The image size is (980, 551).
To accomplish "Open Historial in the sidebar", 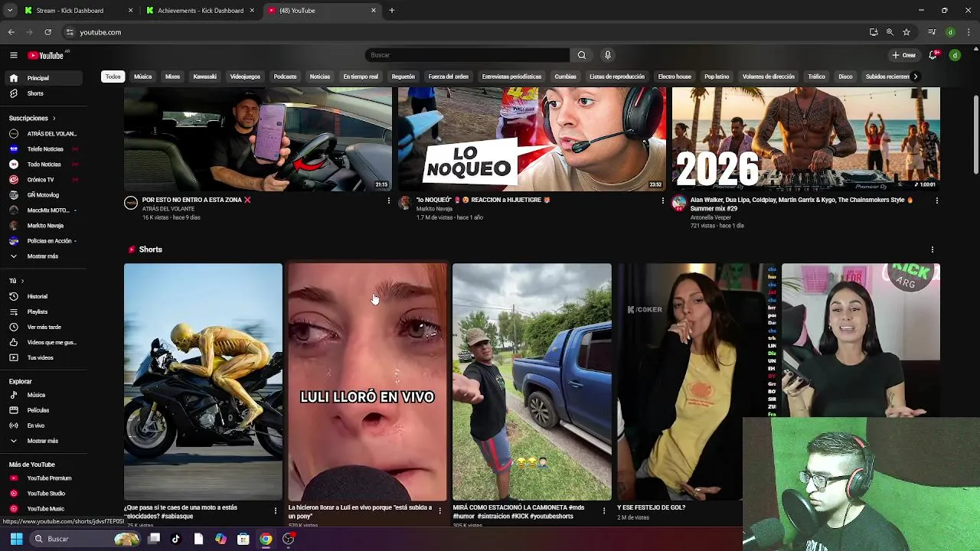I will click(x=42, y=296).
